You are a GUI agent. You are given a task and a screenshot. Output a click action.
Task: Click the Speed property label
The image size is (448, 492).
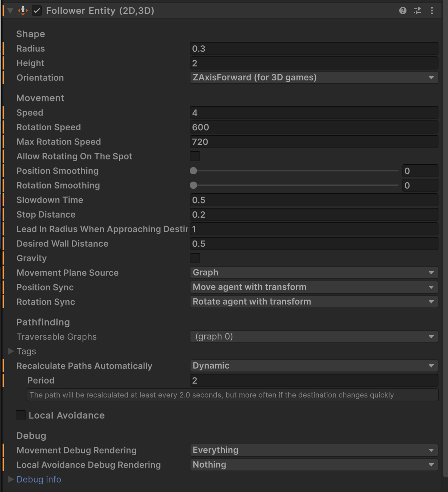click(x=30, y=112)
